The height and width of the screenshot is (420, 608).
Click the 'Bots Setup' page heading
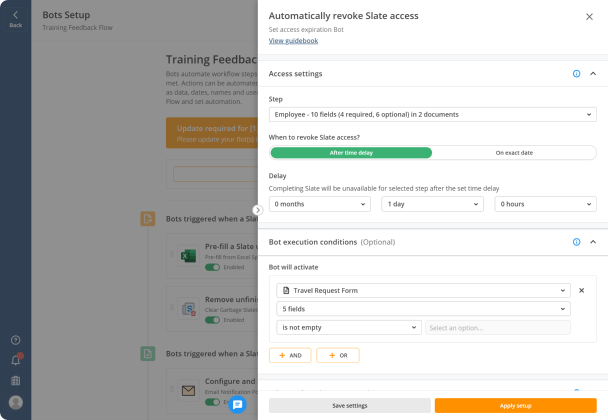point(66,15)
